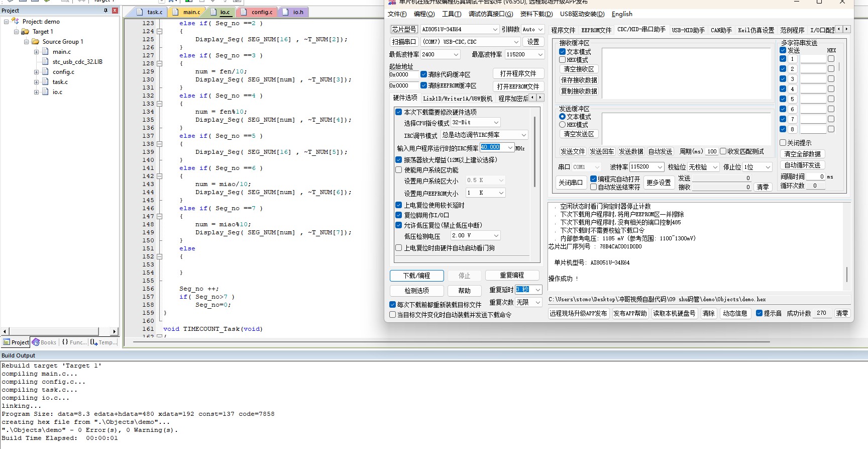Collapse the code block at line 124
The height and width of the screenshot is (449, 868).
click(x=159, y=31)
